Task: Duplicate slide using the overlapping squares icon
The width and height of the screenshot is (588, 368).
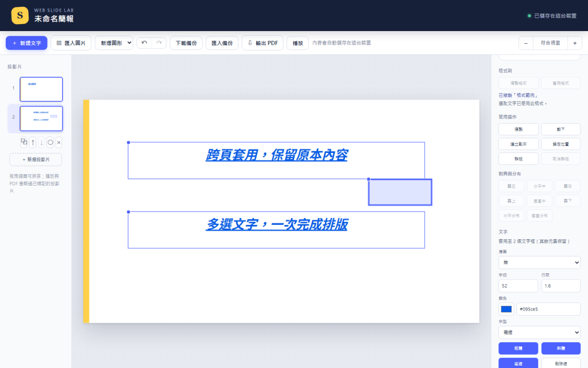Action: 24,142
